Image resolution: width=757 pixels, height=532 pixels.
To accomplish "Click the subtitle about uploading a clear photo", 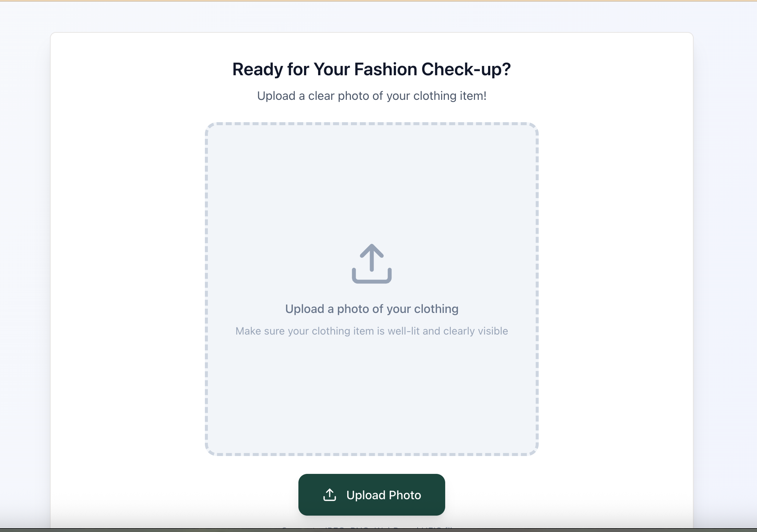I will 371,96.
